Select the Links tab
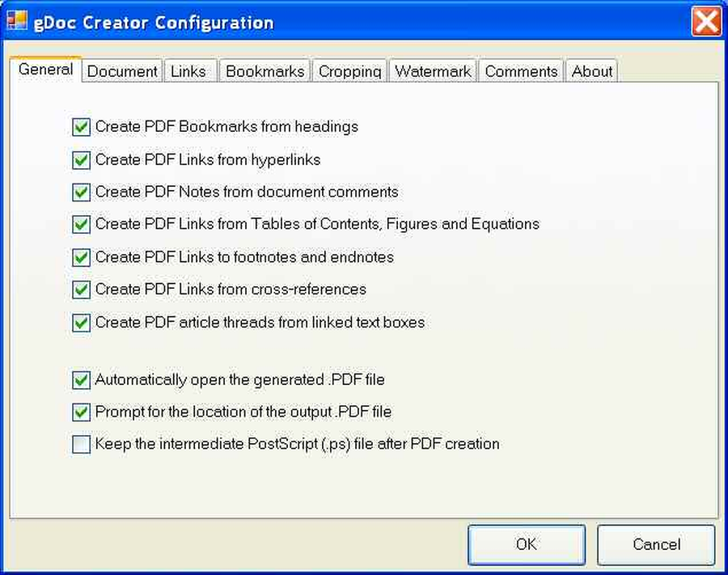Screen dimensions: 728x575 (190, 71)
